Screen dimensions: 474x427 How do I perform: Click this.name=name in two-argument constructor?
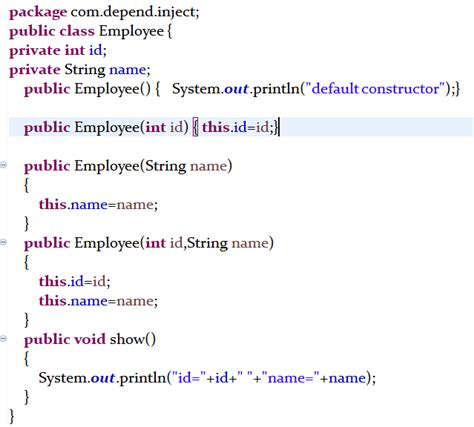(98, 301)
